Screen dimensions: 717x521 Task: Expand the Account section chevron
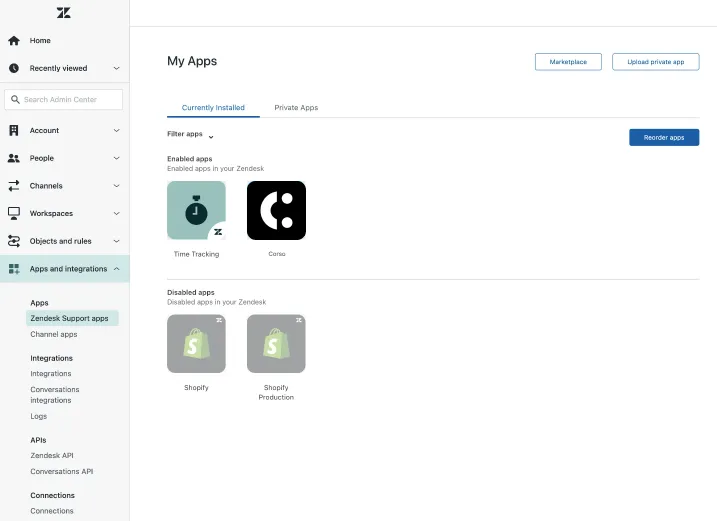coord(117,130)
